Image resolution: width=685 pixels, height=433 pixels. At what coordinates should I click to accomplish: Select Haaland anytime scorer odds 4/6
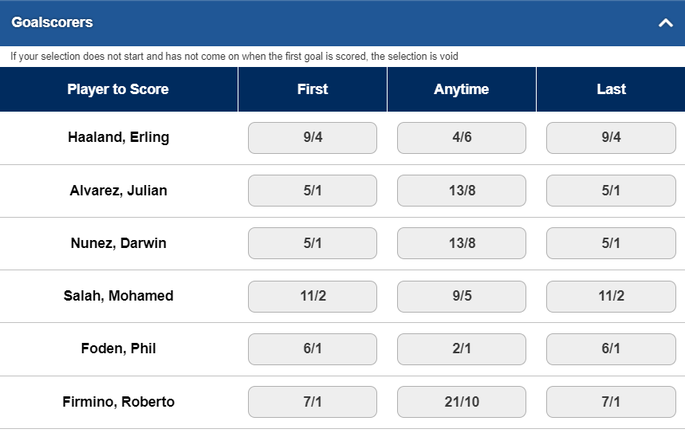point(461,138)
